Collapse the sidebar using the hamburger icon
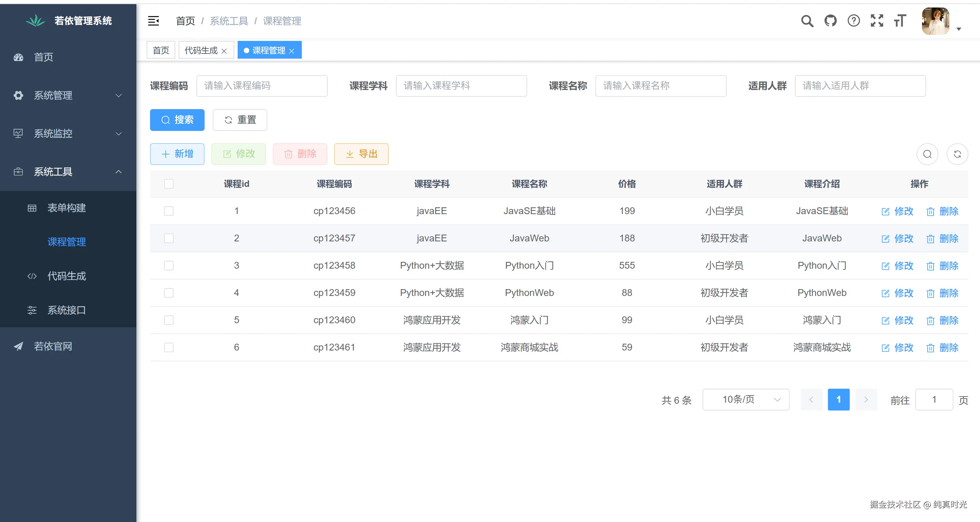The image size is (980, 522). point(153,21)
